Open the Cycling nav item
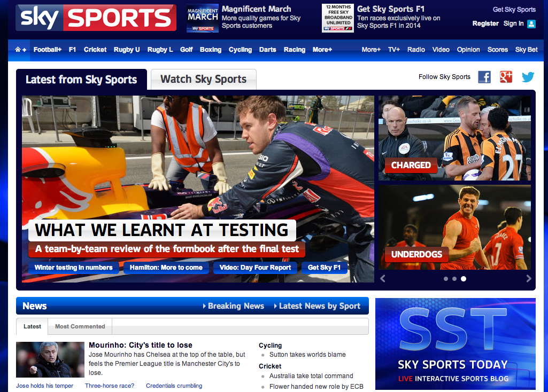Viewport: 548px width, 392px height. [241, 50]
